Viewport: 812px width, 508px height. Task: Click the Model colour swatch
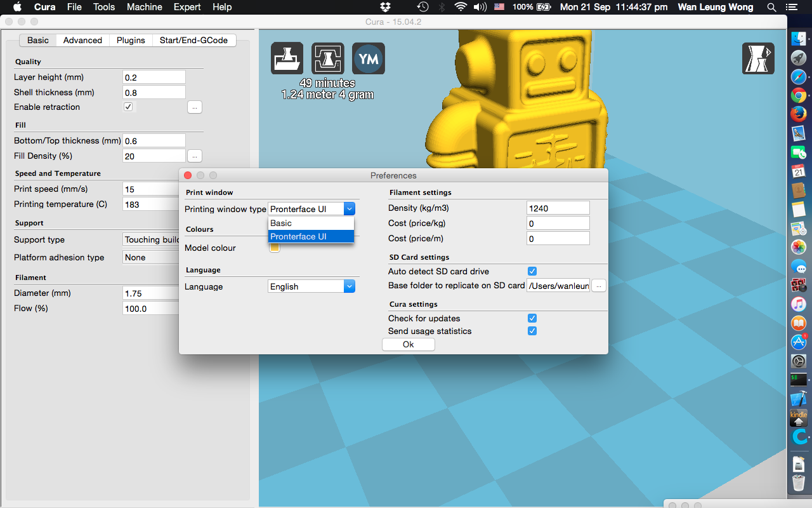[275, 248]
